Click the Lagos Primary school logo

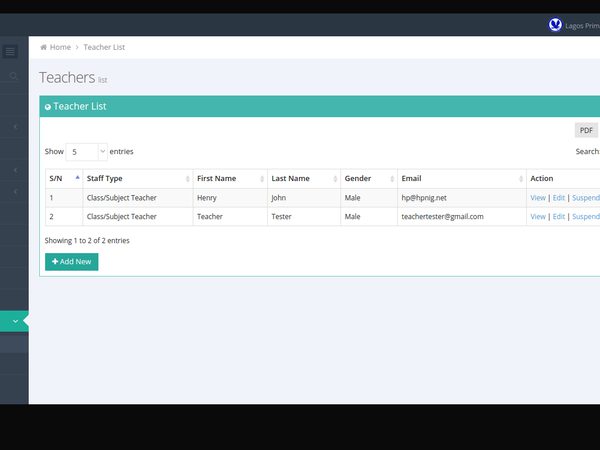tap(555, 25)
